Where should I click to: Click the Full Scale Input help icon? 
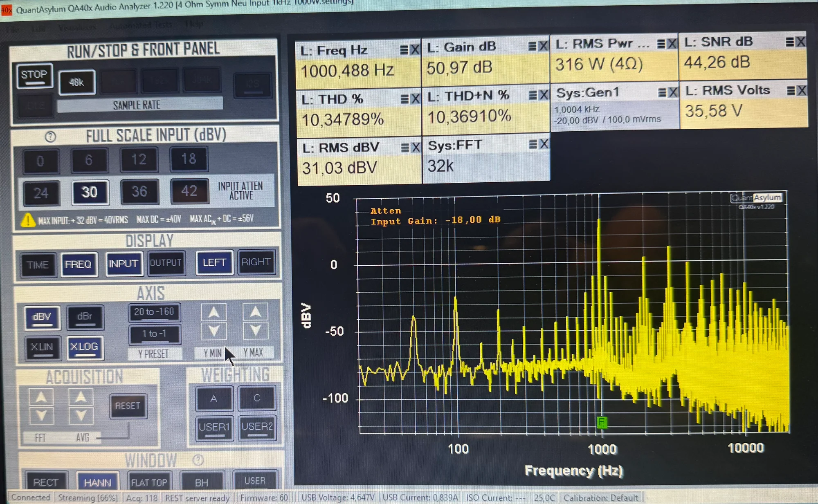point(50,137)
